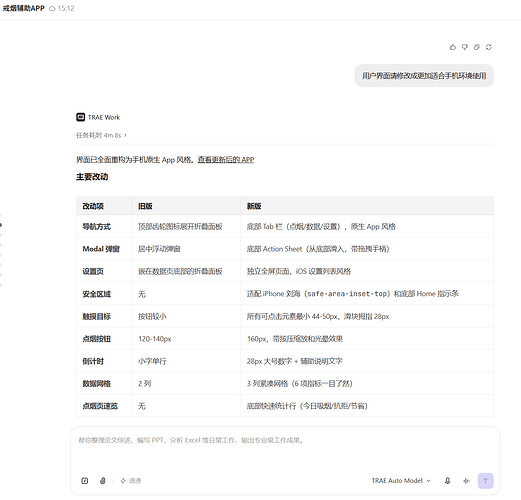Toggle the sparkle polish option
This screenshot has width=521, height=500.
pos(131,481)
